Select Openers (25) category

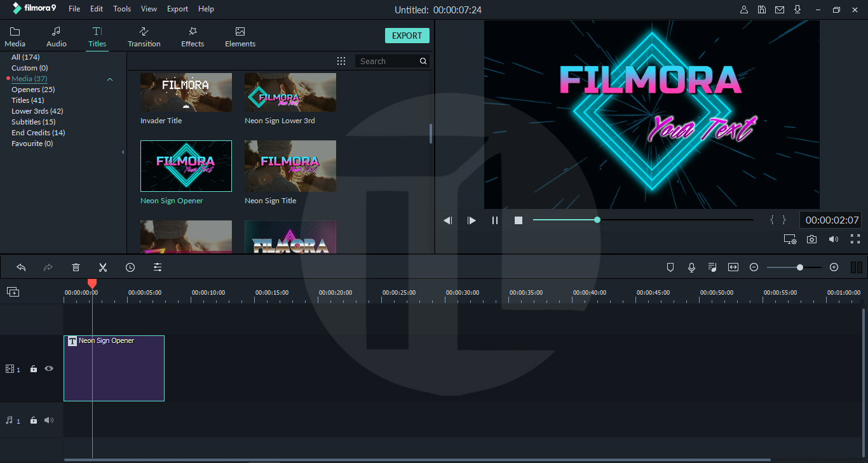point(33,90)
